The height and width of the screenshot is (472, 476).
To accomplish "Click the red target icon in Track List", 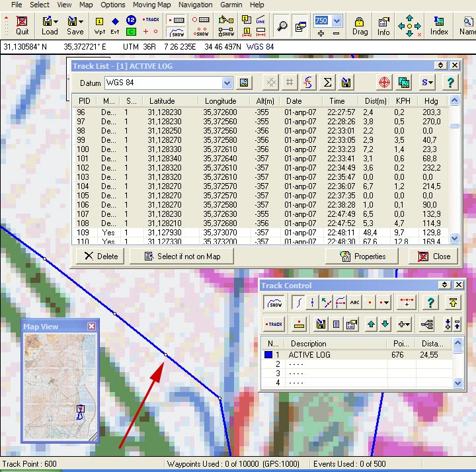I will pyautogui.click(x=384, y=83).
